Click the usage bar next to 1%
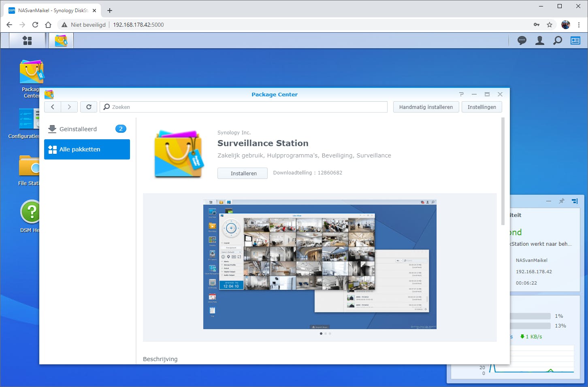Viewport: 588px width, 387px height. [x=530, y=316]
